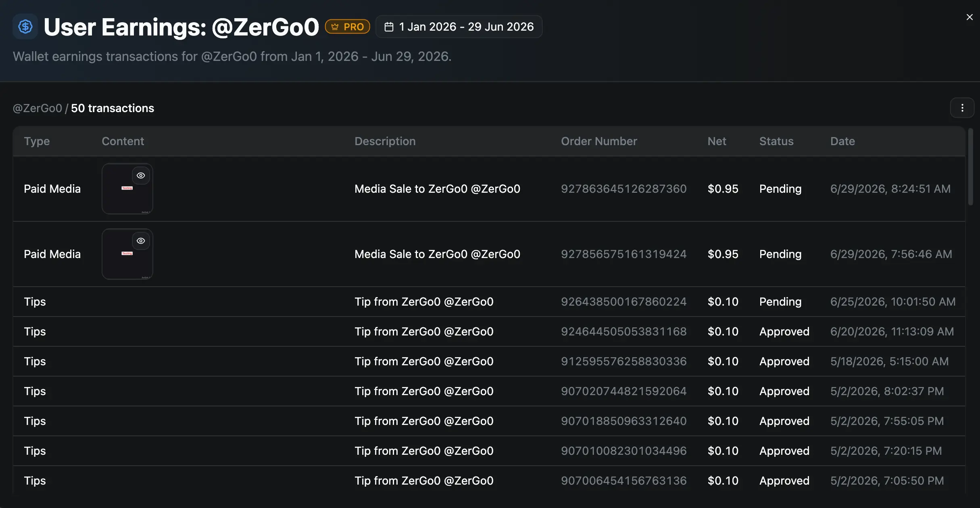
Task: Click Media Sale description for 8:24:51 AM row
Action: click(x=437, y=189)
